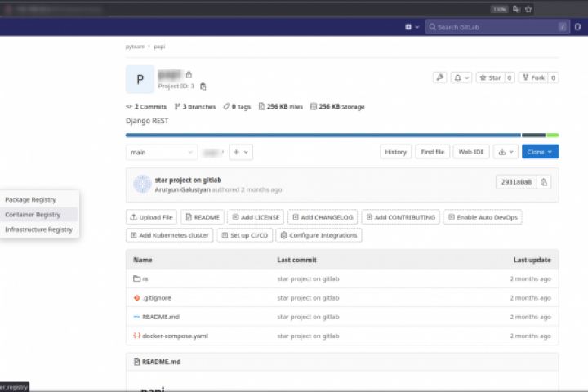Screen dimensions: 588x392
Task: Click the Last commit column header
Action: point(297,260)
